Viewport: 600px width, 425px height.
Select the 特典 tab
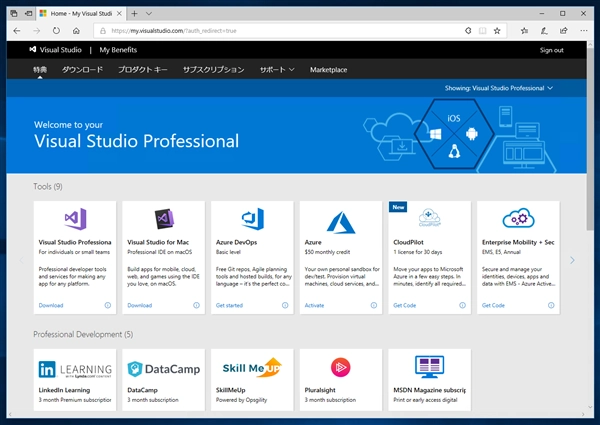click(40, 70)
